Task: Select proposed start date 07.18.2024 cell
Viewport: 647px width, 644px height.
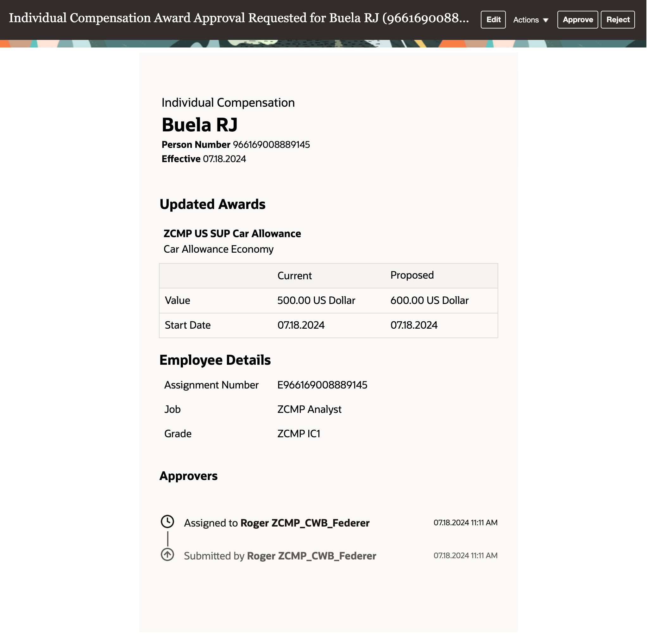Action: (414, 325)
